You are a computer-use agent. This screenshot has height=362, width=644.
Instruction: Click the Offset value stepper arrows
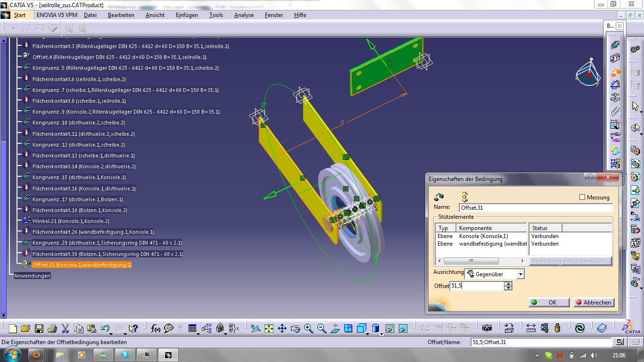pos(508,286)
